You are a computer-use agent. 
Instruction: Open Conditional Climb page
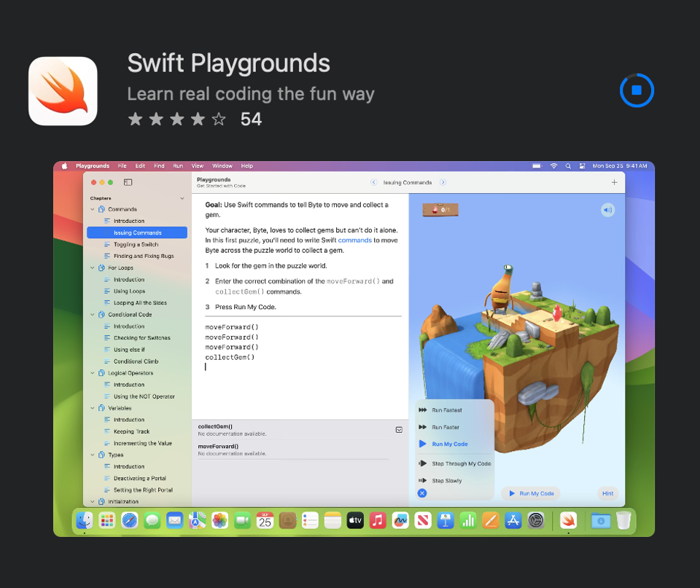(x=137, y=361)
